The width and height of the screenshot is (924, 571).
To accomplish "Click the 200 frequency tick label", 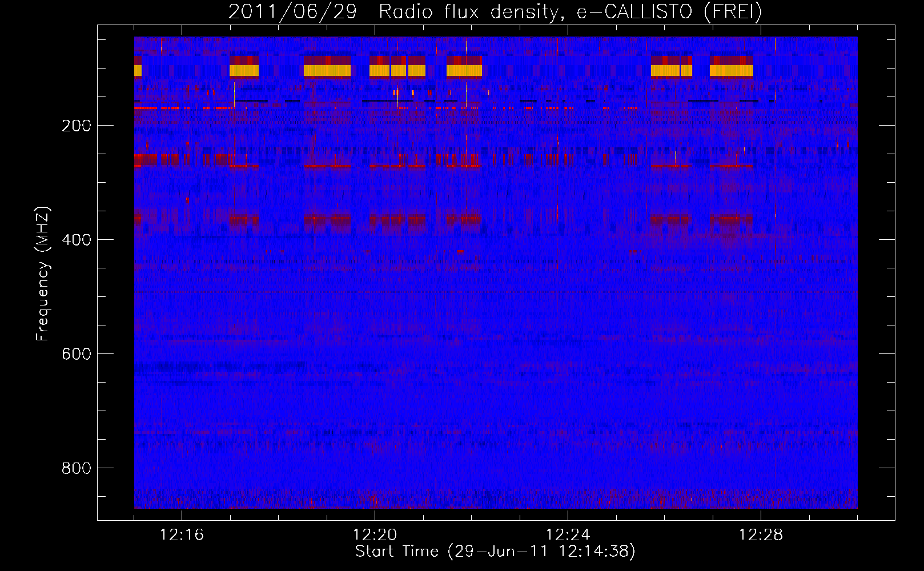I will 76,126.
